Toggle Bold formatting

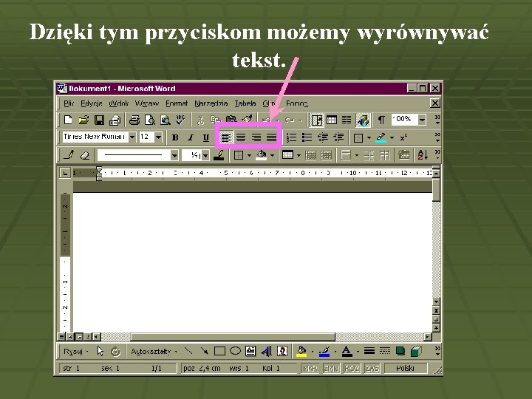[175, 137]
